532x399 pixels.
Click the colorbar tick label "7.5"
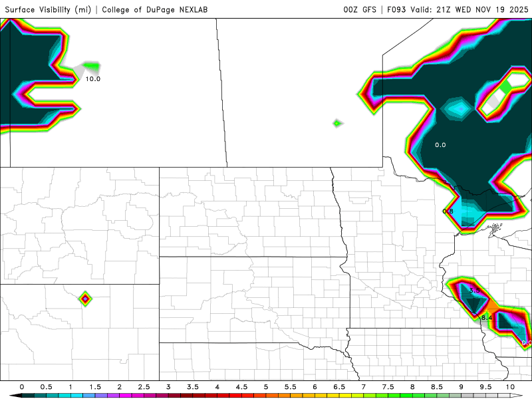pos(388,387)
